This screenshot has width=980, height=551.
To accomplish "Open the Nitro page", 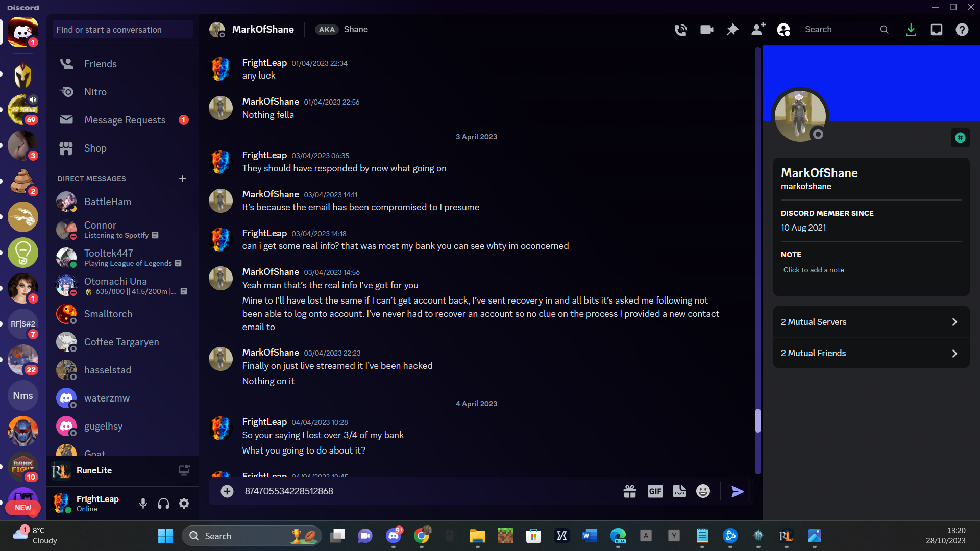I will point(122,92).
